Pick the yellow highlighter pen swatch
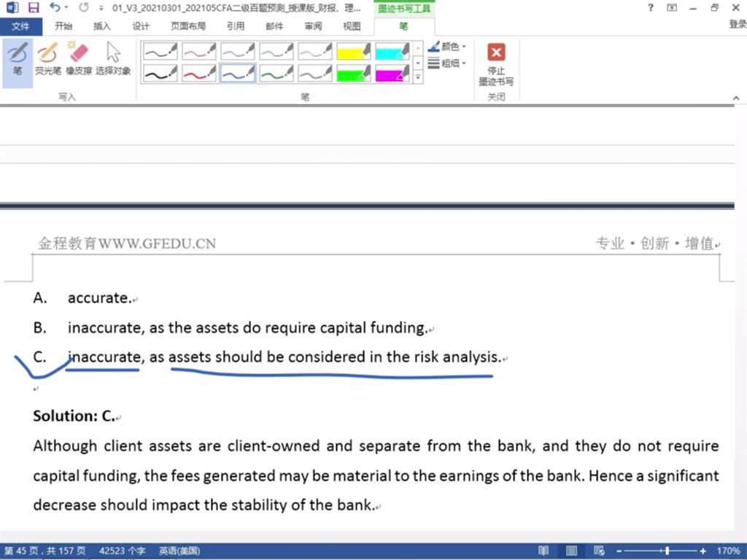 coord(354,51)
